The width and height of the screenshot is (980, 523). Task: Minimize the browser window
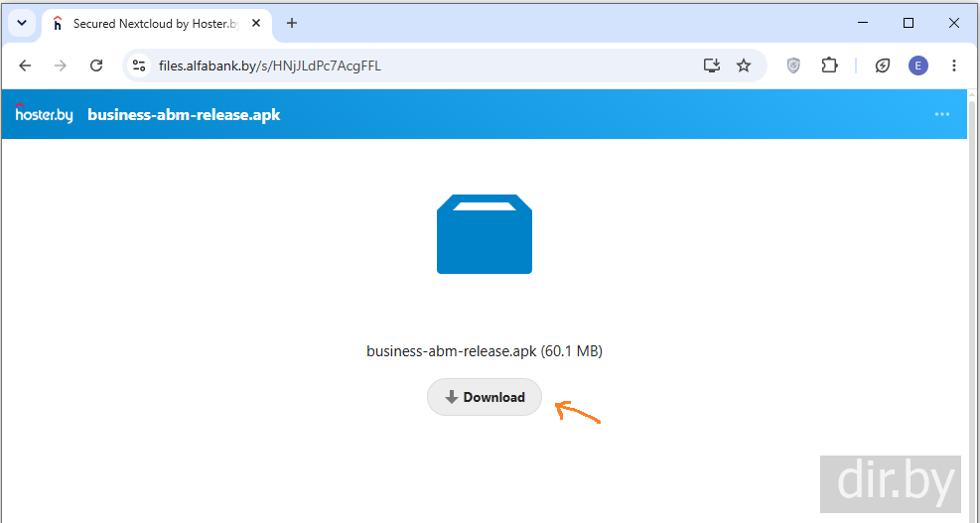(x=863, y=23)
